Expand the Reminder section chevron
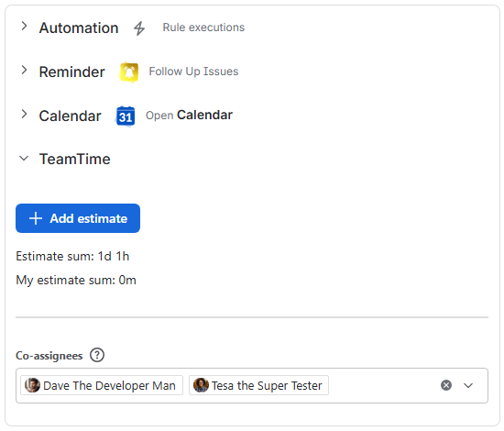 coord(24,70)
